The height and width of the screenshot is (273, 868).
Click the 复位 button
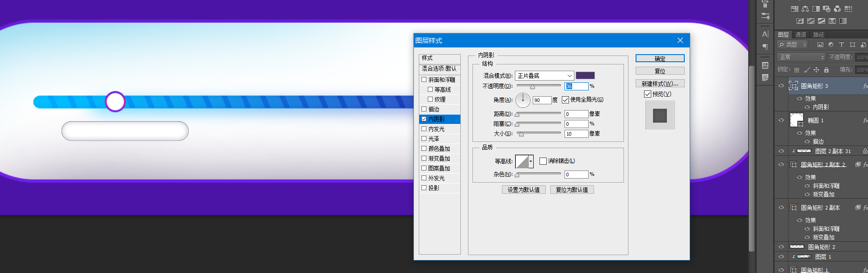pyautogui.click(x=660, y=71)
